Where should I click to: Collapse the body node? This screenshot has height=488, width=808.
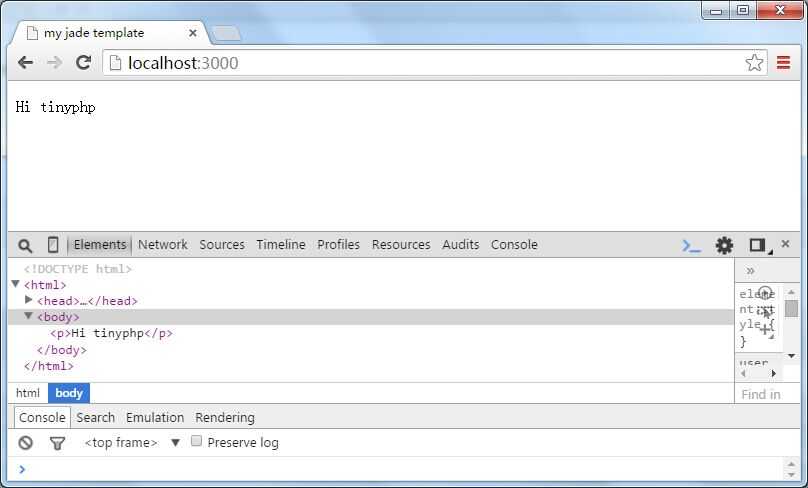coord(29,316)
